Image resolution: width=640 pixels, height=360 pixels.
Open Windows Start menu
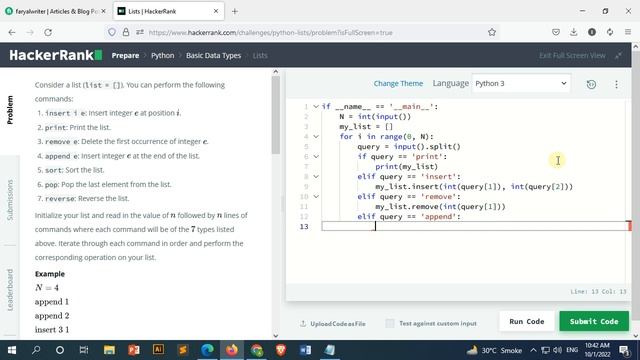12,350
